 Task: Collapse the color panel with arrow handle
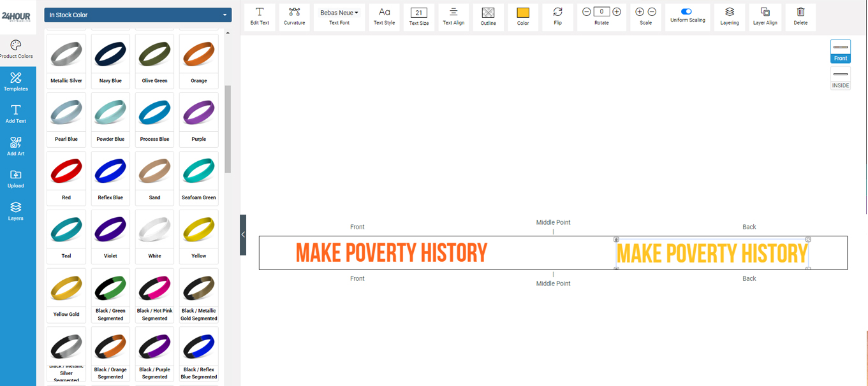coord(243,235)
